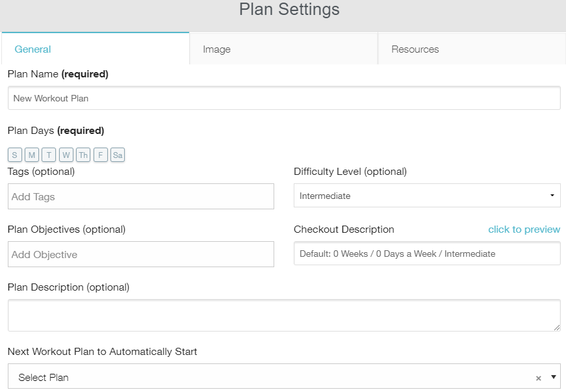Expand the Select Plan dropdown arrow

click(x=554, y=376)
